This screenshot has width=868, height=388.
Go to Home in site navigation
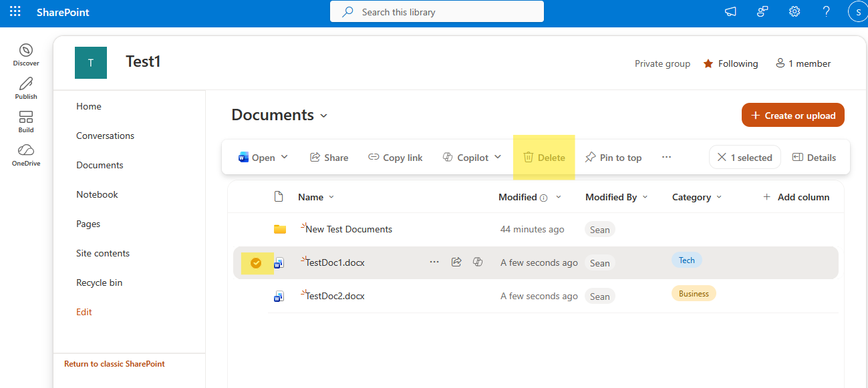coord(89,106)
